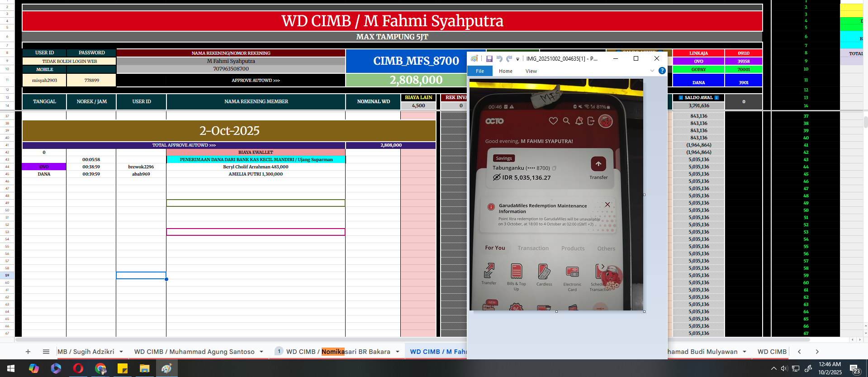
Task: Select the MAX TAMPUNG 5JT banner cell
Action: 392,37
